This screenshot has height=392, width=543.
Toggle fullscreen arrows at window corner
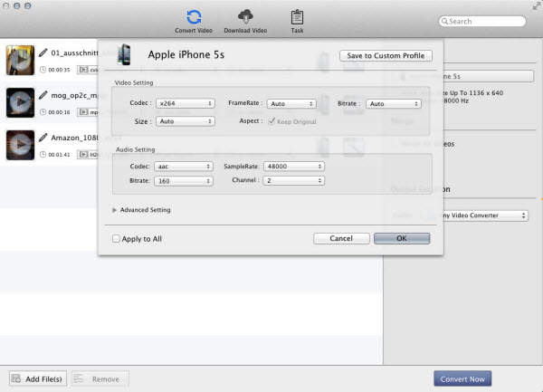tap(537, 5)
